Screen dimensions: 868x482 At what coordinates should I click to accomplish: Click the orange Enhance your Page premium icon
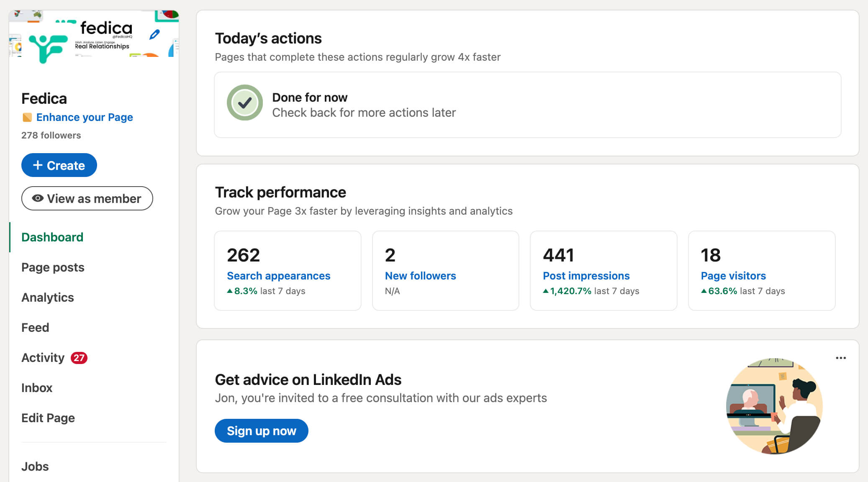[x=27, y=117]
